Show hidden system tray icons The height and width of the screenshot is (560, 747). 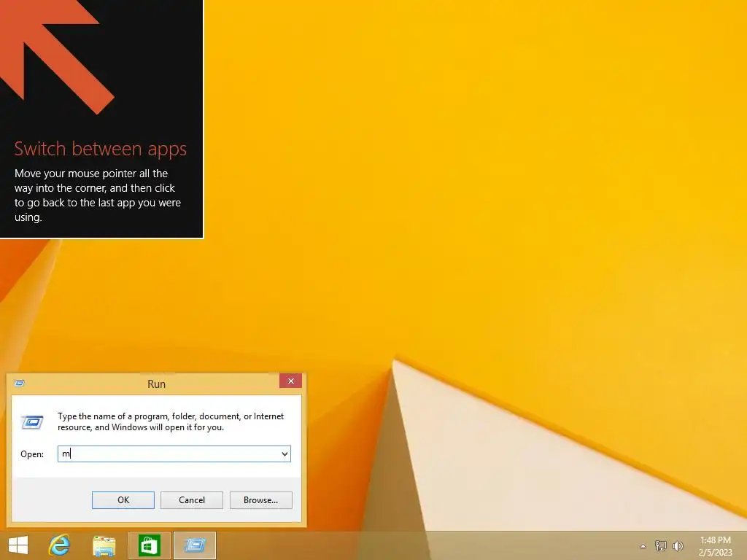[643, 546]
